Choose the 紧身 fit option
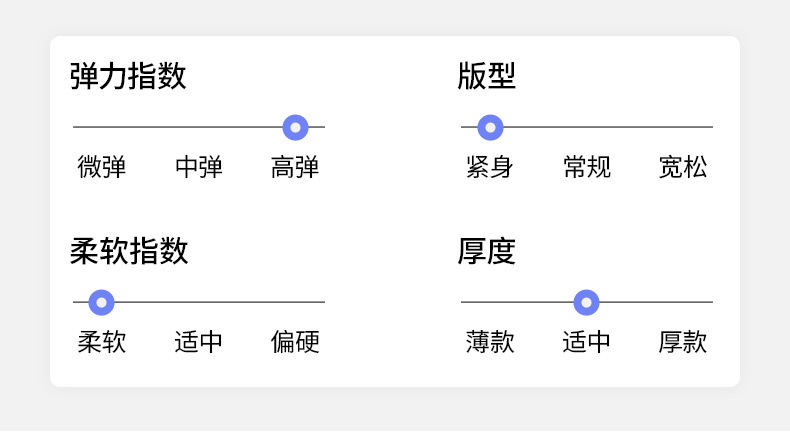790x432 pixels. tap(490, 167)
